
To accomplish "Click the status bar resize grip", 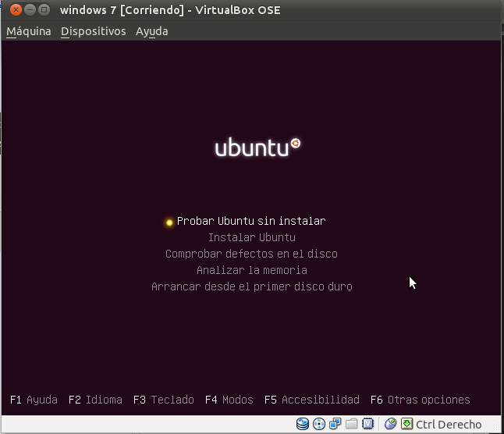I will point(497,427).
